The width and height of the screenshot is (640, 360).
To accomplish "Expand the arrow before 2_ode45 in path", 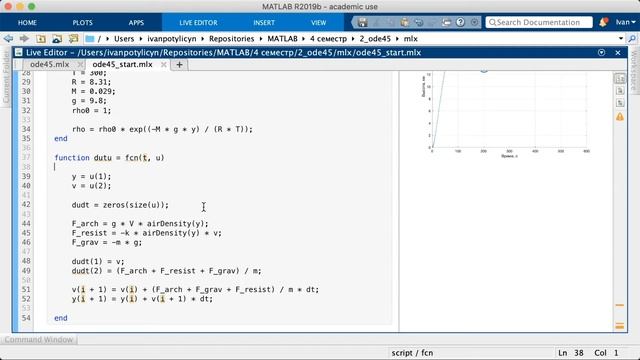I will pos(353,39).
